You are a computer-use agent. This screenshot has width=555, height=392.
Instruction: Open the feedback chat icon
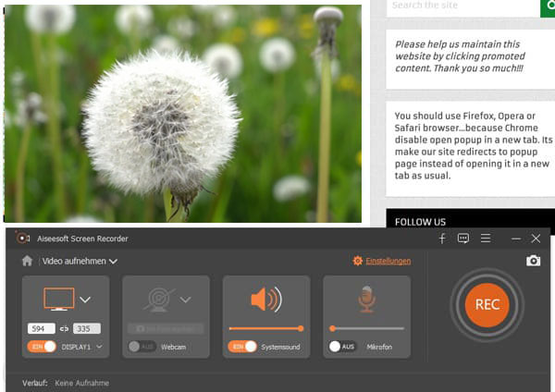[463, 239]
